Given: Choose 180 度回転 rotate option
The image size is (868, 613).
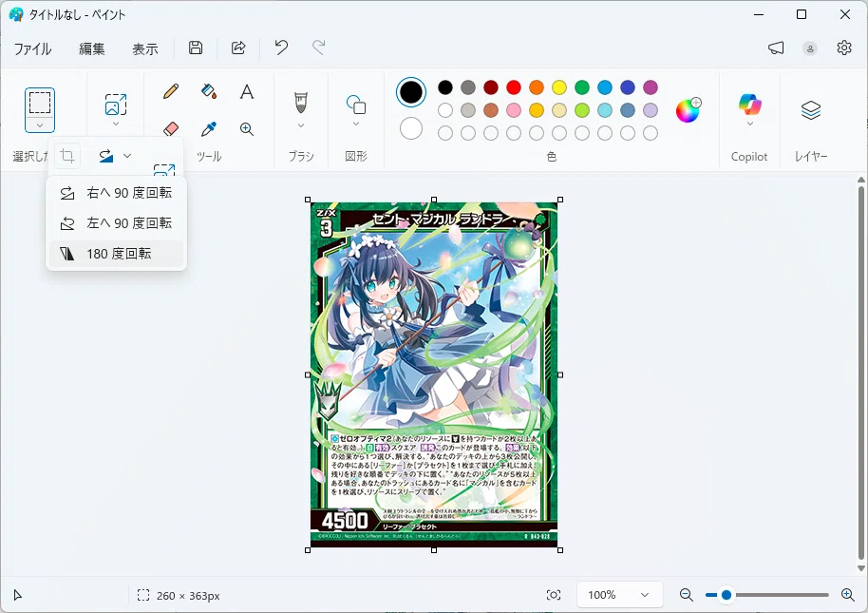Looking at the screenshot, I should (x=116, y=254).
